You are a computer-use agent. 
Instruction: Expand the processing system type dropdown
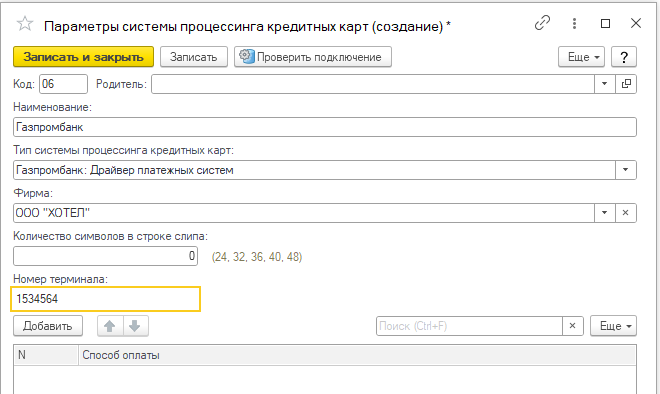pyautogui.click(x=625, y=170)
